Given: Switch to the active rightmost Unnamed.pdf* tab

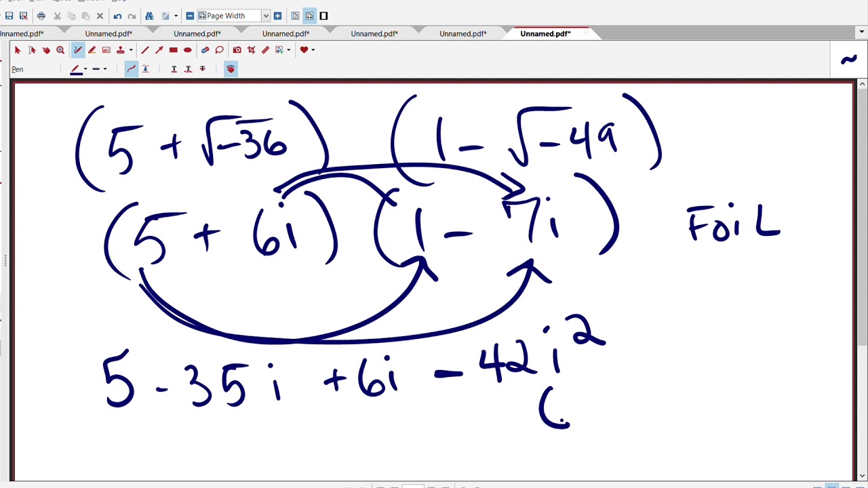Looking at the screenshot, I should tap(545, 33).
